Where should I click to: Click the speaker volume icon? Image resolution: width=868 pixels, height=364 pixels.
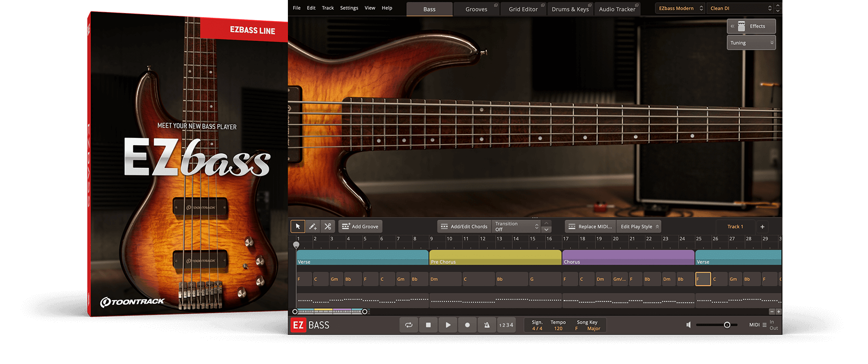(688, 325)
